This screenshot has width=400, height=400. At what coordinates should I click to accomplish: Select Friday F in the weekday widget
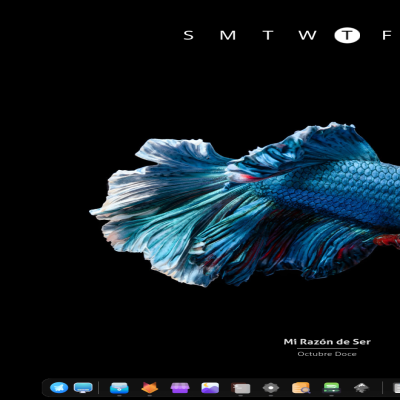[387, 35]
